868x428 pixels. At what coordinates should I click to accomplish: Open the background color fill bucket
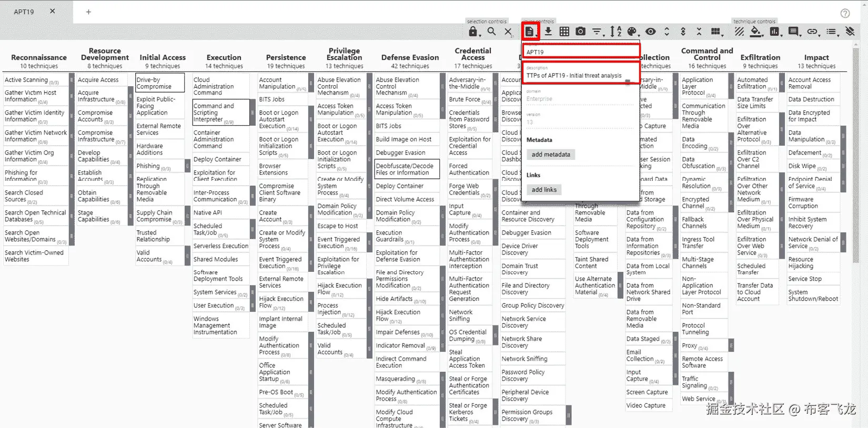[x=756, y=32]
